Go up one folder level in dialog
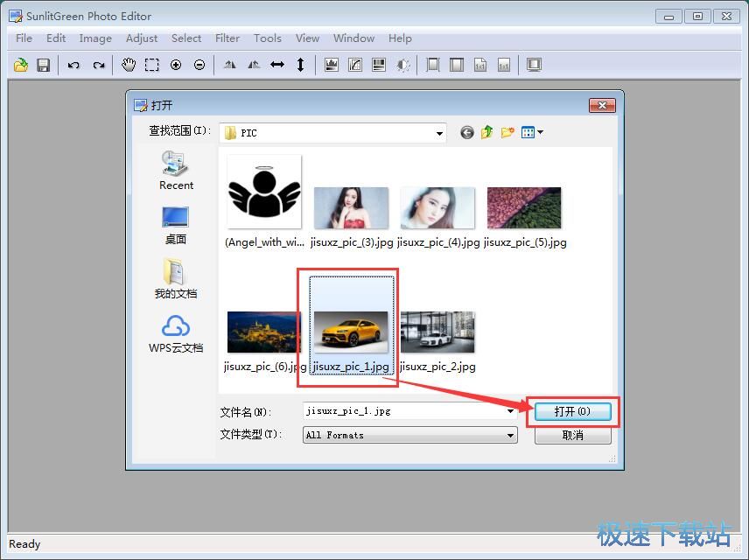Viewport: 749px width, 560px height. point(487,132)
